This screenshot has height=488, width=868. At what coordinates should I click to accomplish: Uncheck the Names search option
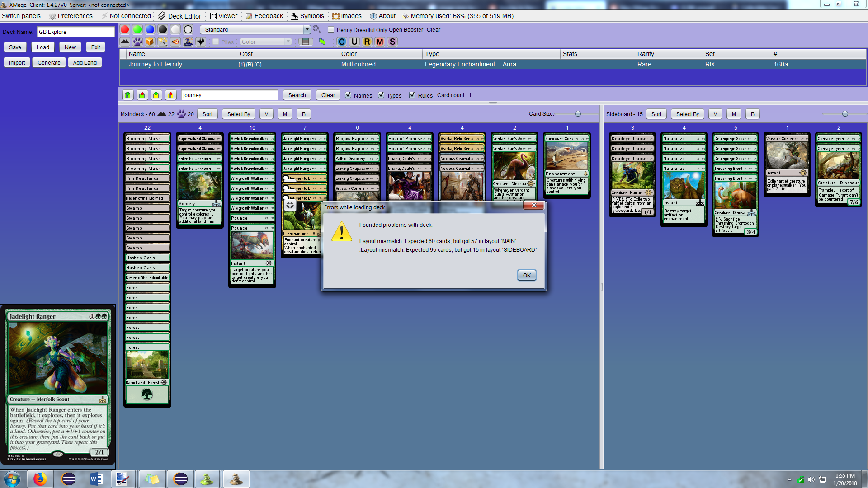pyautogui.click(x=348, y=95)
